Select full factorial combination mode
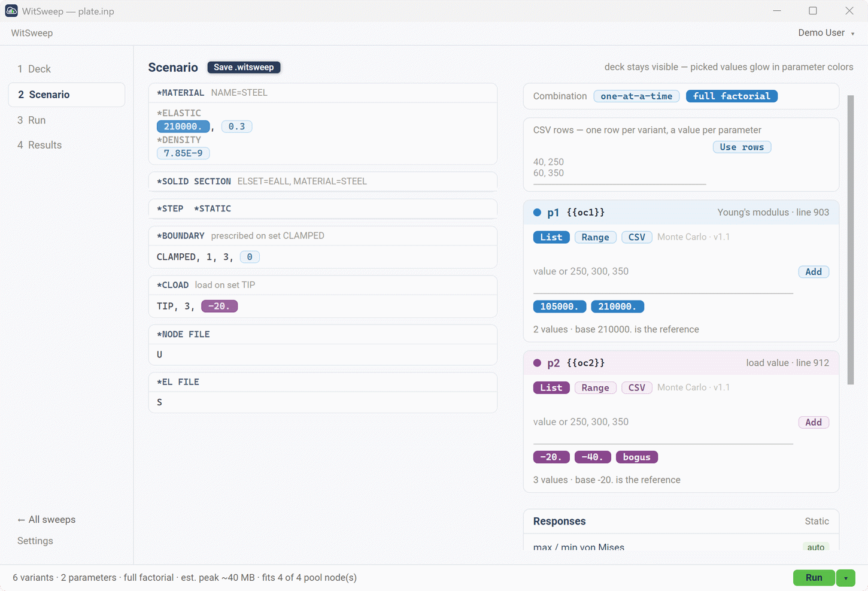Image resolution: width=868 pixels, height=591 pixels. click(732, 96)
